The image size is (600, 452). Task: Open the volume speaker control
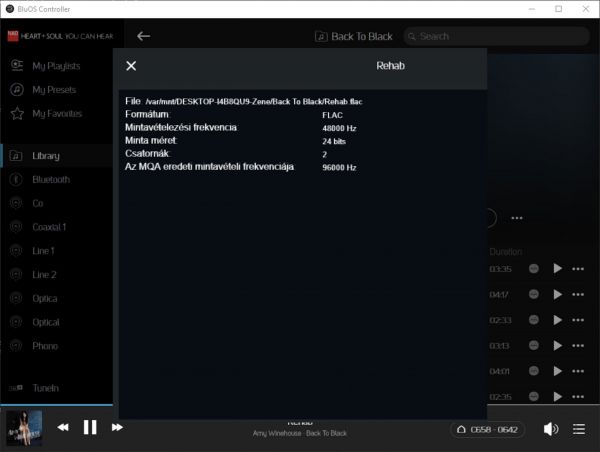tap(550, 429)
